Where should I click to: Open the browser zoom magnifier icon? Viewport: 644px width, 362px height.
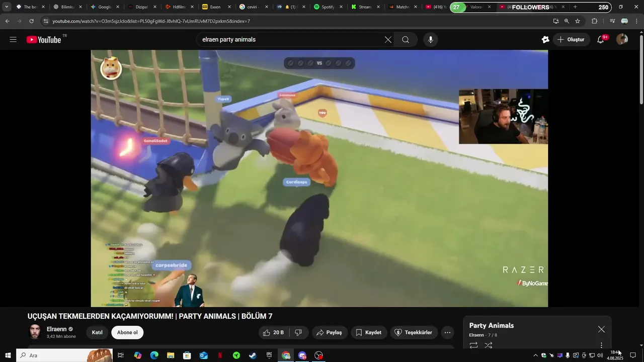tap(567, 21)
